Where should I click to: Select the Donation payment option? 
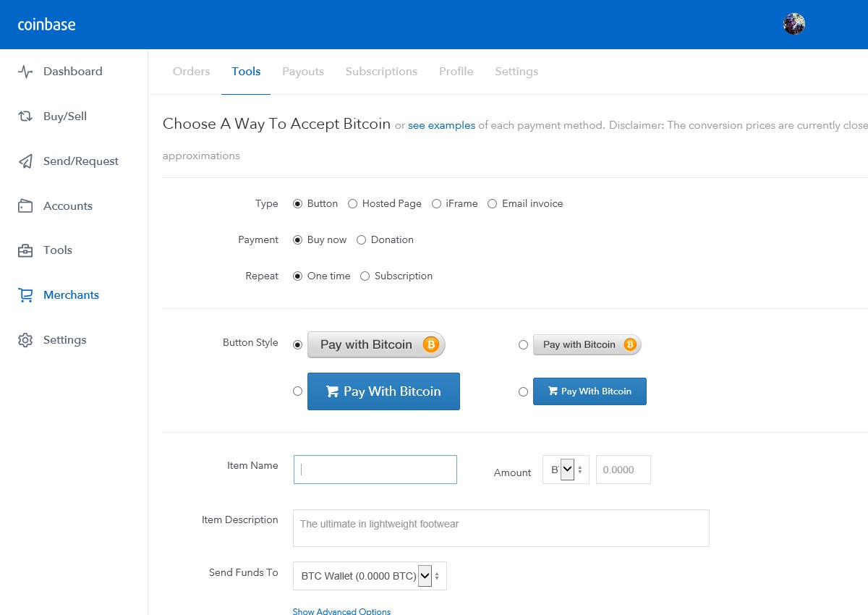361,240
